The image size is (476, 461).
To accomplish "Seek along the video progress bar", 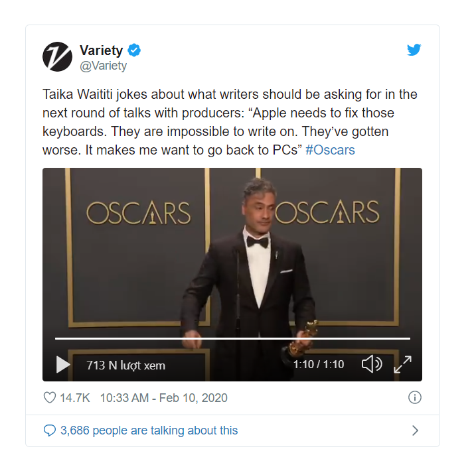I will (x=232, y=338).
